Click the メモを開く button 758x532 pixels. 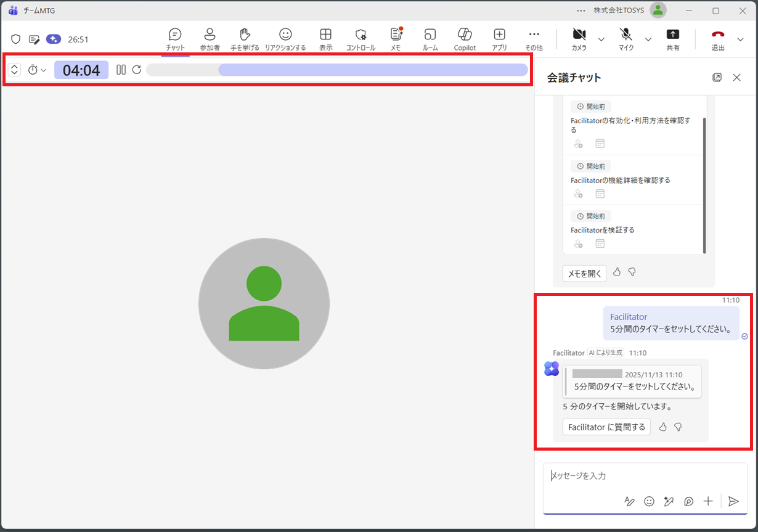click(584, 274)
